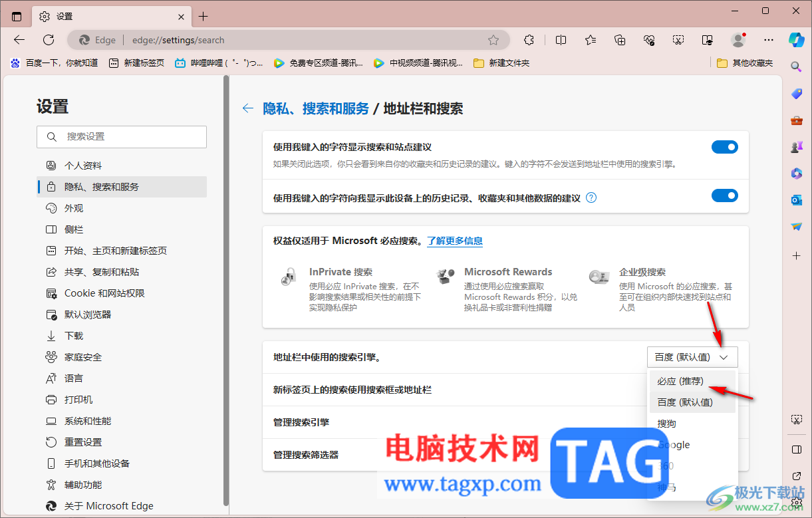Select 百度 (默认值) option in list

click(x=692, y=402)
